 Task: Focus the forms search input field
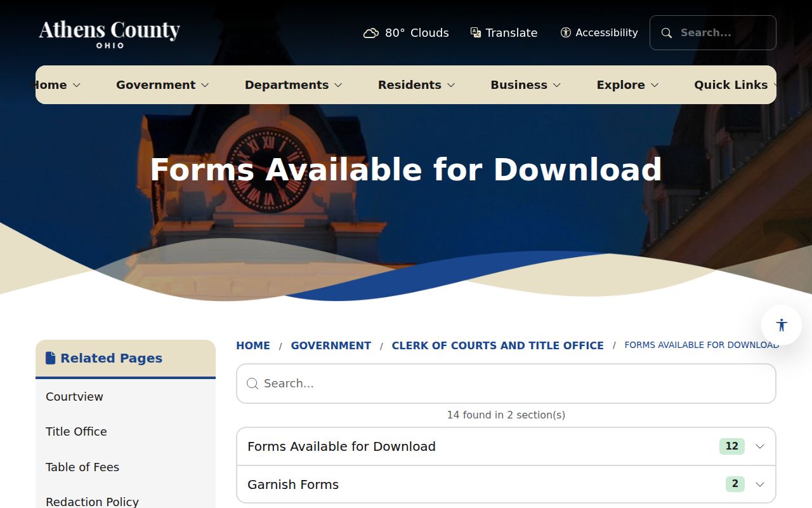coord(506,384)
